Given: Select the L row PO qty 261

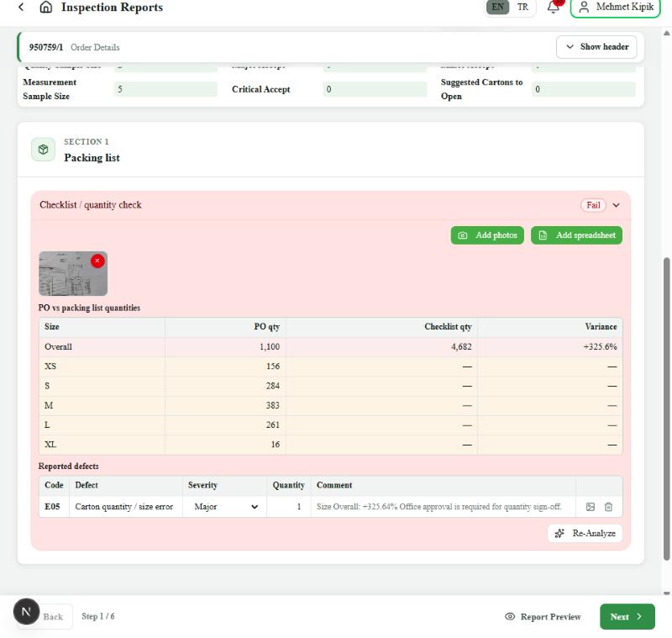Looking at the screenshot, I should coord(273,424).
